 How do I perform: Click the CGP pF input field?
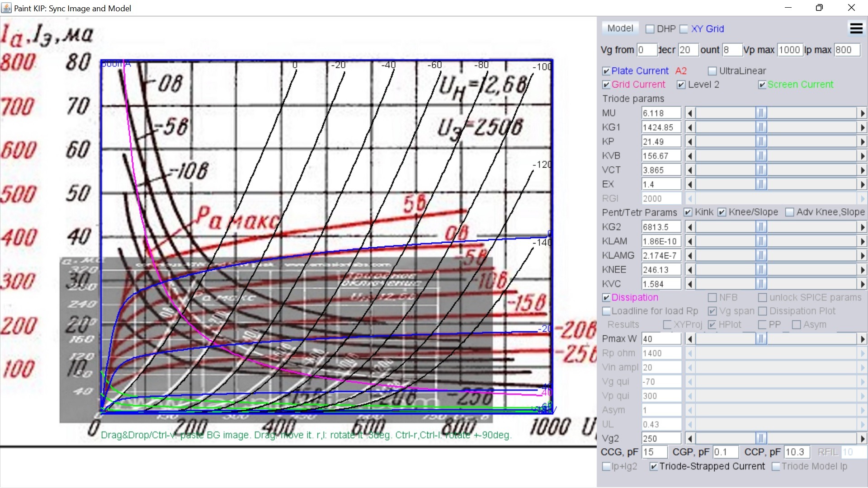(x=726, y=452)
